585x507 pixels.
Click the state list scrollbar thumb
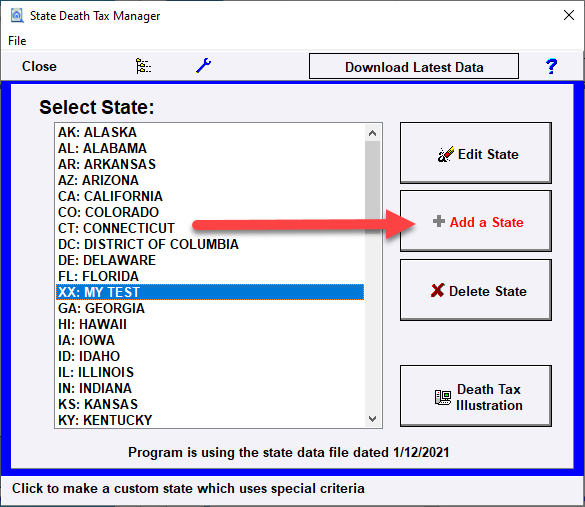point(372,187)
